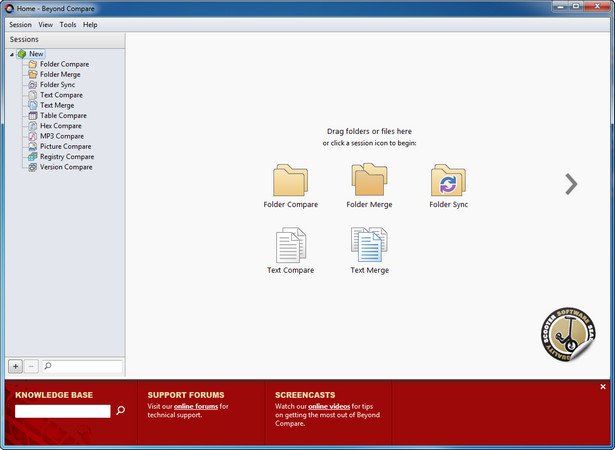The image size is (615, 450).
Task: Select Hex Compare in Sessions tree
Action: (x=61, y=126)
